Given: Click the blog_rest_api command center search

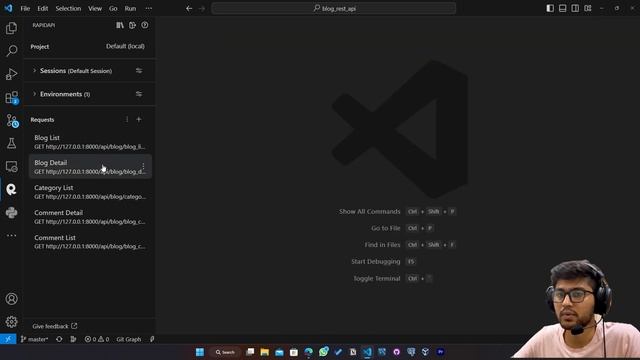Looking at the screenshot, I should pyautogui.click(x=333, y=8).
